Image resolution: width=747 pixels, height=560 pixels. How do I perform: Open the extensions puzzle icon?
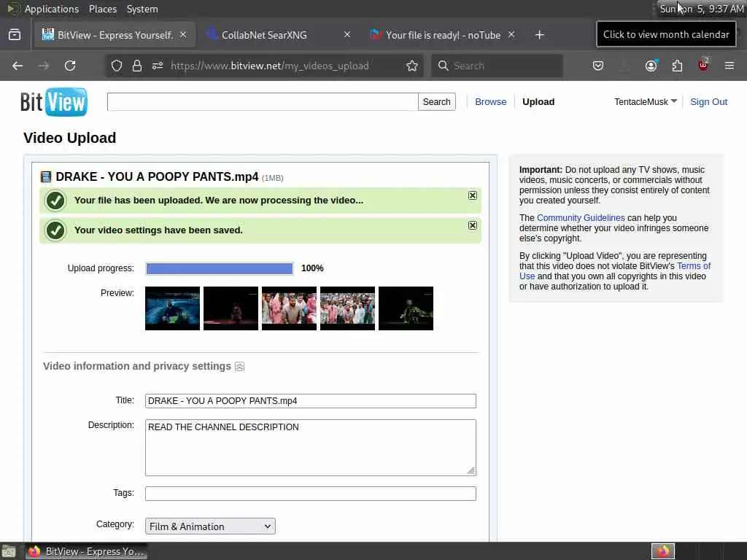[x=677, y=66]
